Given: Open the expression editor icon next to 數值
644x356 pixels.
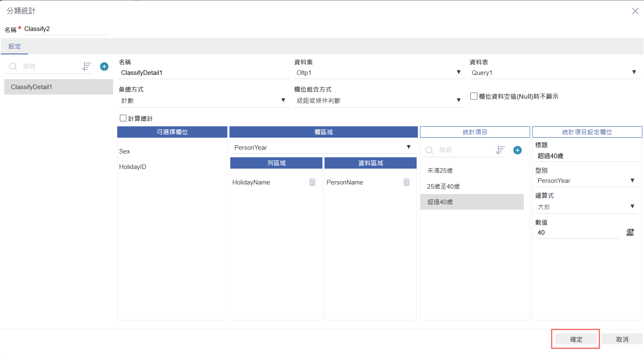Looking at the screenshot, I should (x=630, y=233).
